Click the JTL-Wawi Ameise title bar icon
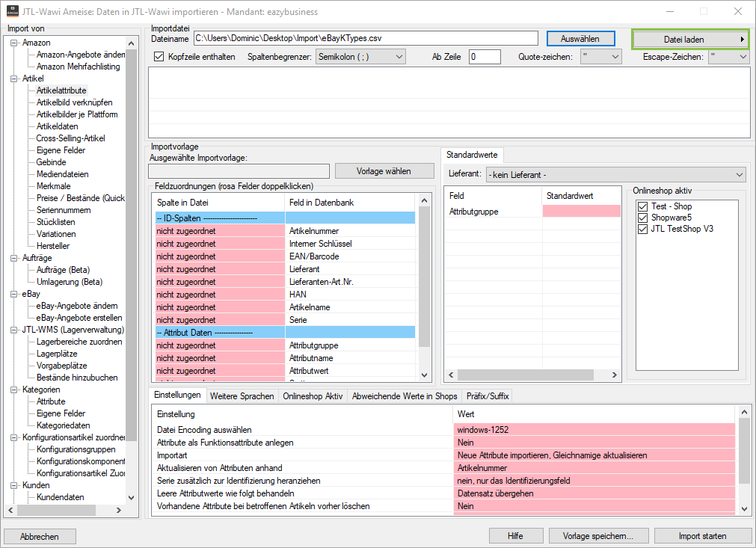 tap(13, 11)
